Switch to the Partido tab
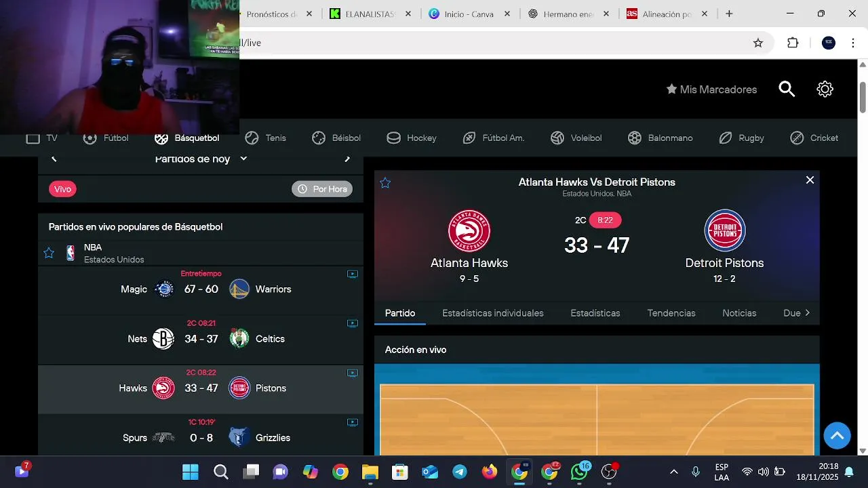Image resolution: width=868 pixels, height=488 pixels. click(x=400, y=313)
